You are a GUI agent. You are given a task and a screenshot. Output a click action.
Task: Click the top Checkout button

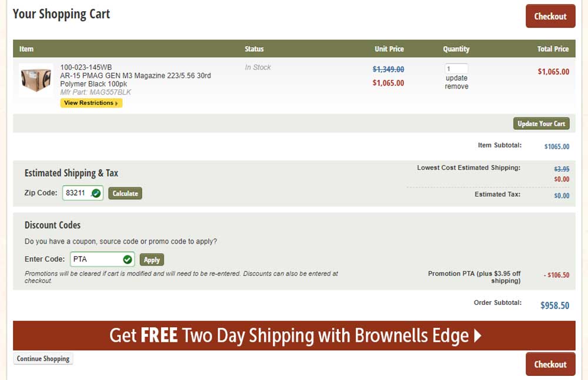(550, 16)
